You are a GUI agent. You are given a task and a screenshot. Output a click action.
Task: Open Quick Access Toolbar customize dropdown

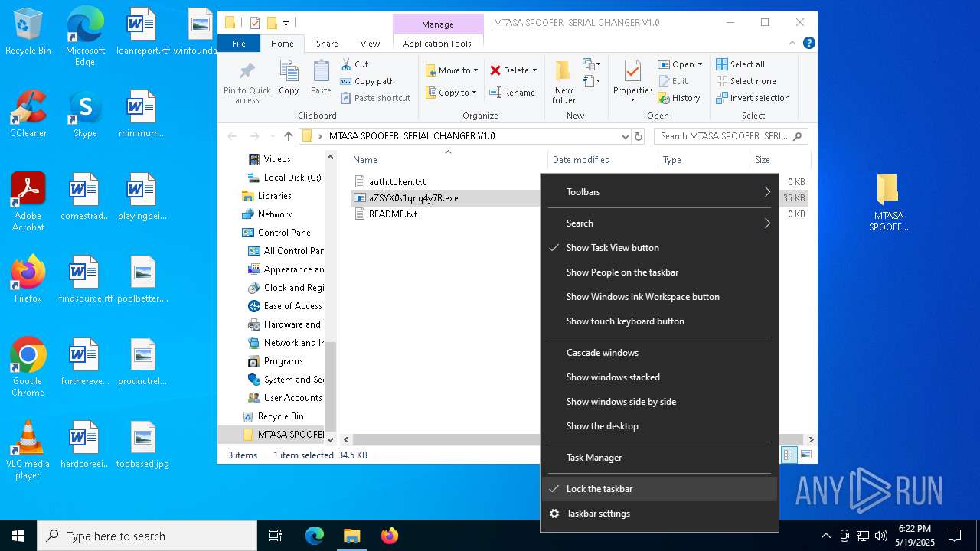pyautogui.click(x=286, y=23)
